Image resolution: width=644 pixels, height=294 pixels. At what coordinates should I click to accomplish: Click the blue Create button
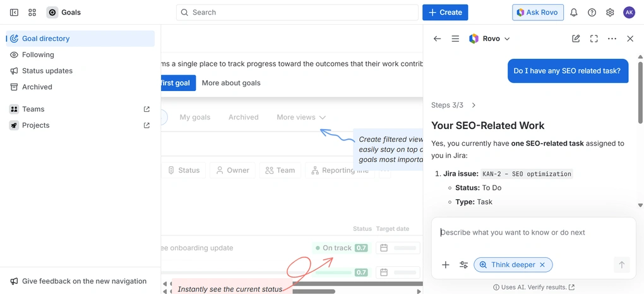445,12
